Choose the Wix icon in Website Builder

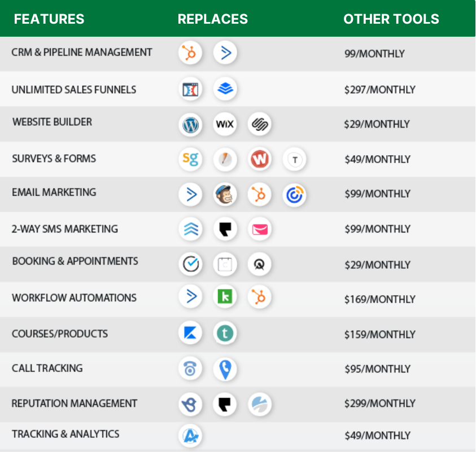[225, 124]
